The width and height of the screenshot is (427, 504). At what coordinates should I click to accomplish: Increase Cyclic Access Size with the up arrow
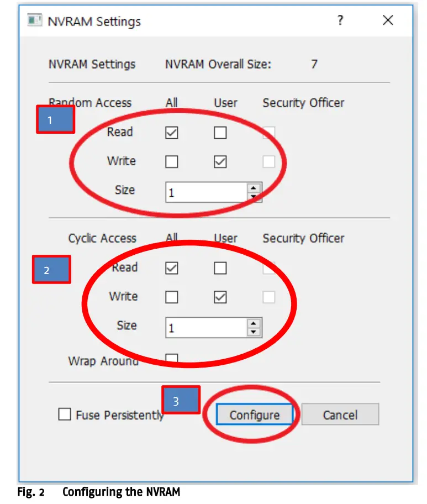254,323
